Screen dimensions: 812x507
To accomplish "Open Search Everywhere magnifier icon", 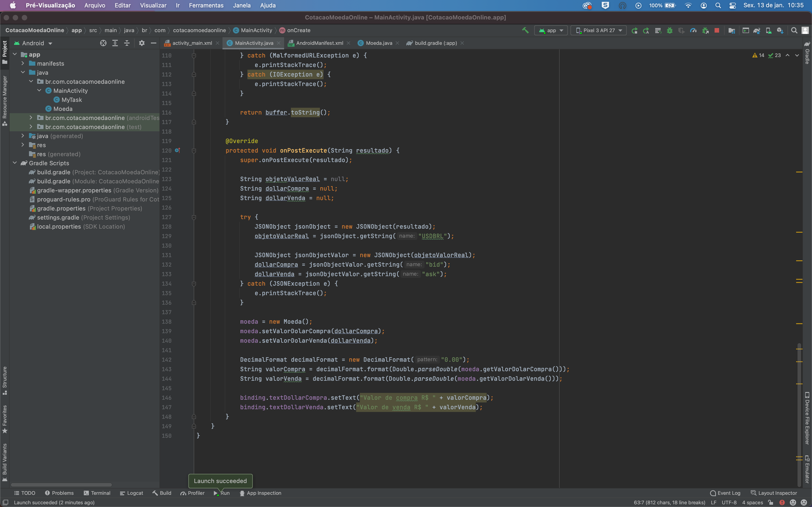I will point(794,30).
